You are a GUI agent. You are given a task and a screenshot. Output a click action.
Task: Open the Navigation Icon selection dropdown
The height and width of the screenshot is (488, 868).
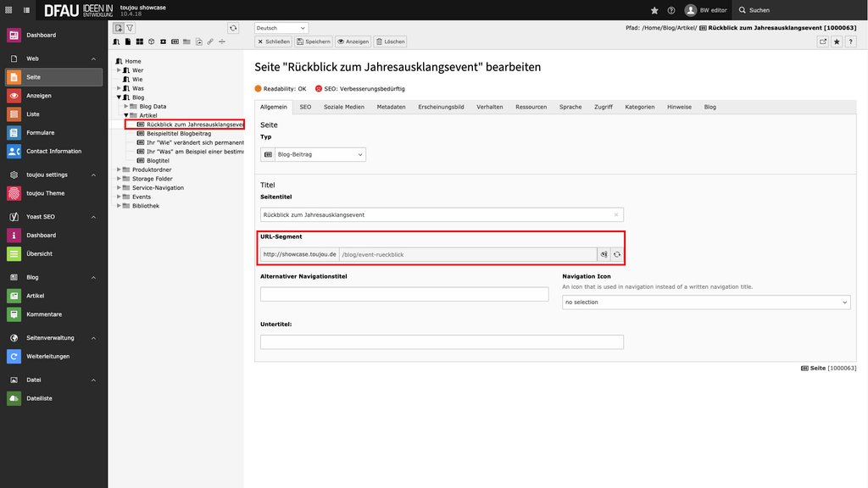click(706, 302)
